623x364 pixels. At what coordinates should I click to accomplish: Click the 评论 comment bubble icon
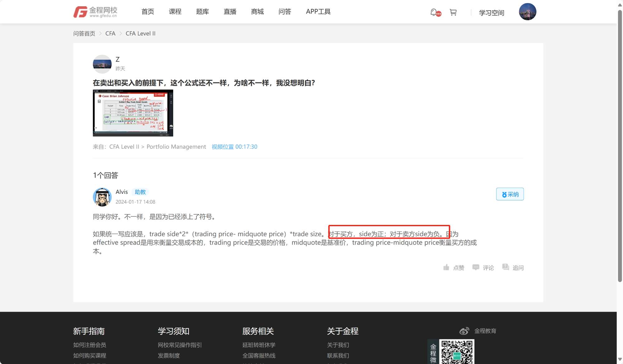coord(476,267)
